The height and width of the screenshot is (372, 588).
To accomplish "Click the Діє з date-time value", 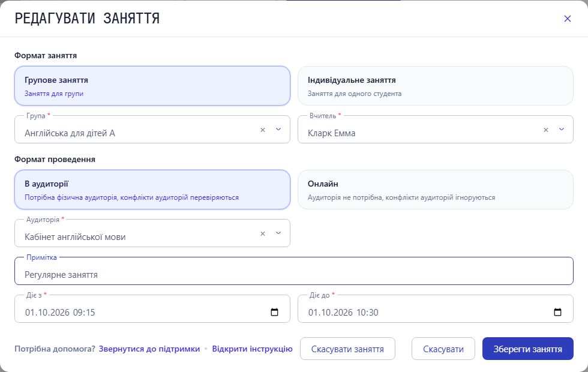I will click(x=60, y=313).
